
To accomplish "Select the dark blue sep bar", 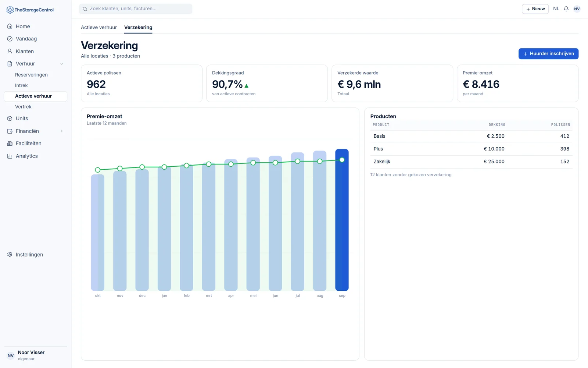I will click(342, 220).
